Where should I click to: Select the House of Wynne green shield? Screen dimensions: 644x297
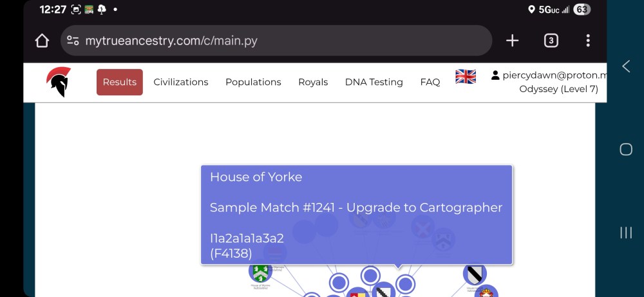click(260, 271)
